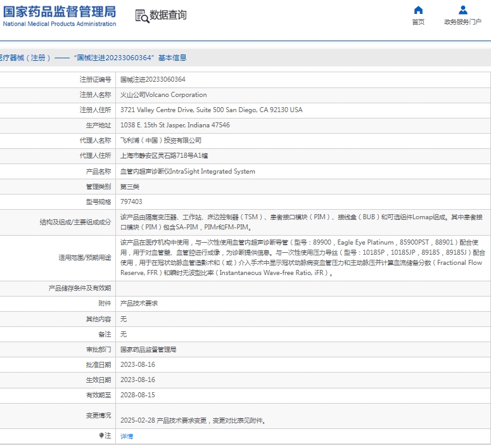The image size is (491, 448).
Task: Click approval date 2023-08-16 beside 批准日期
Action: point(137,364)
